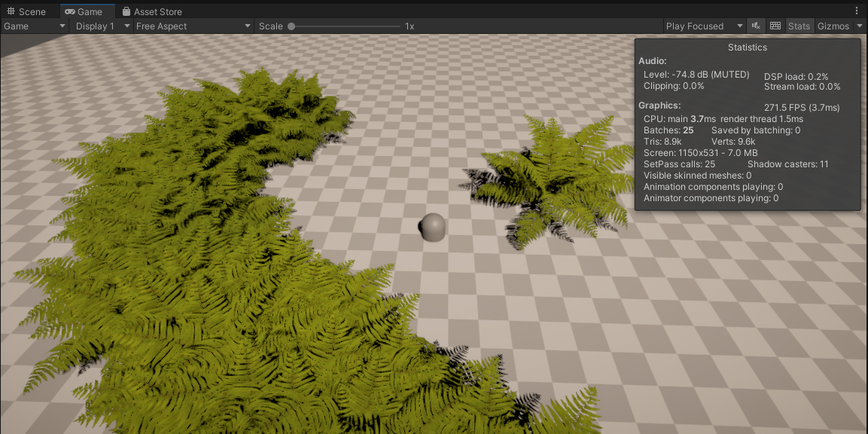868x434 pixels.
Task: Click the Animator components playing: 0 line
Action: point(711,198)
